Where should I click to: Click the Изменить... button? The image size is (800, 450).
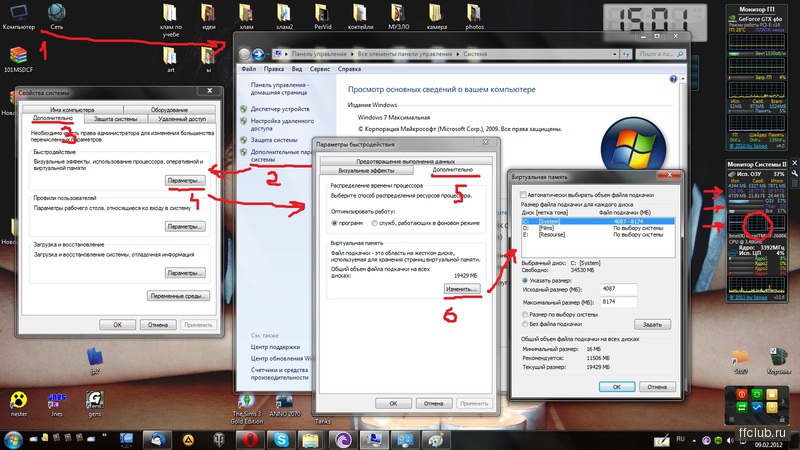[462, 289]
